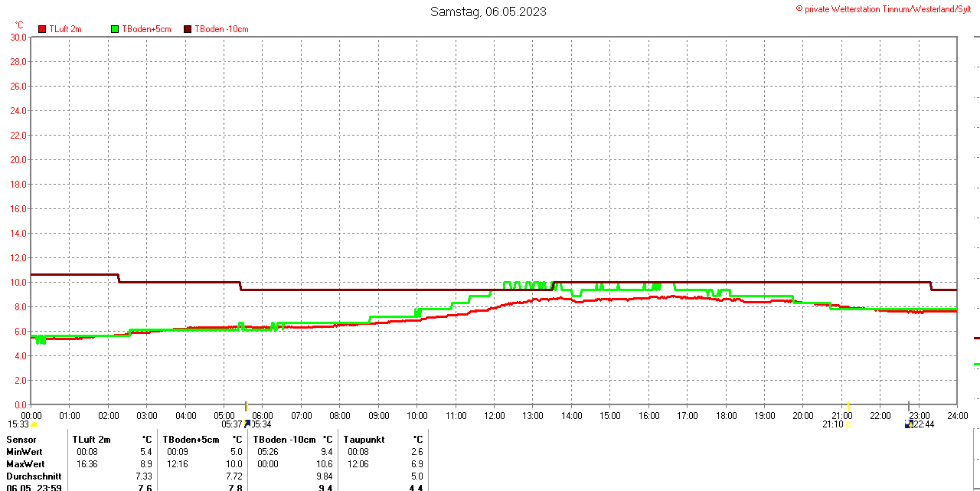Click the blue moon icon beside 22:44
Screen dimensions: 980x491
pyautogui.click(x=908, y=424)
